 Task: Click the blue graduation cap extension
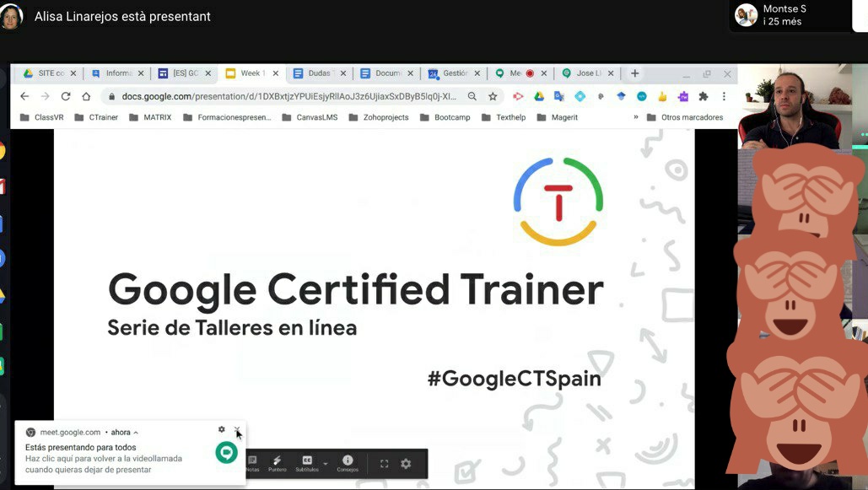(x=621, y=96)
